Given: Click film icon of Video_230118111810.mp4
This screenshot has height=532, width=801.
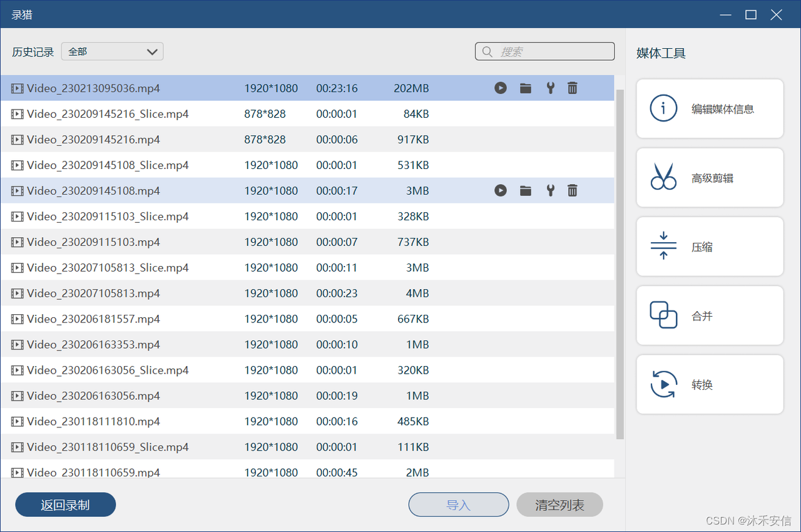Looking at the screenshot, I should click(x=17, y=421).
